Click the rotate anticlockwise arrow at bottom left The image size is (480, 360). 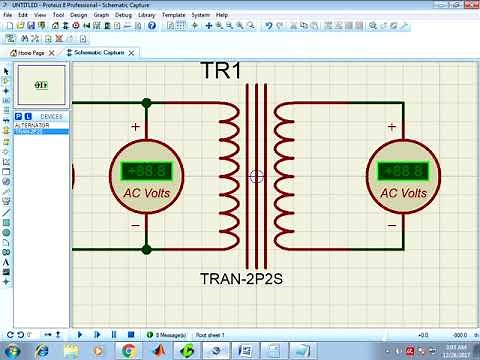(x=20, y=335)
